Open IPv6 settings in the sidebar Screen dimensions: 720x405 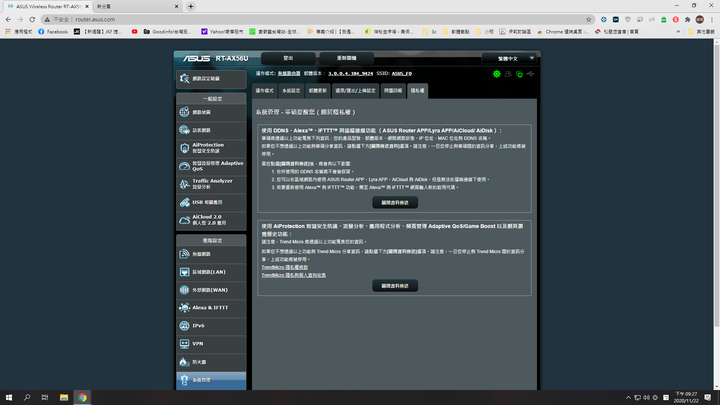211,326
